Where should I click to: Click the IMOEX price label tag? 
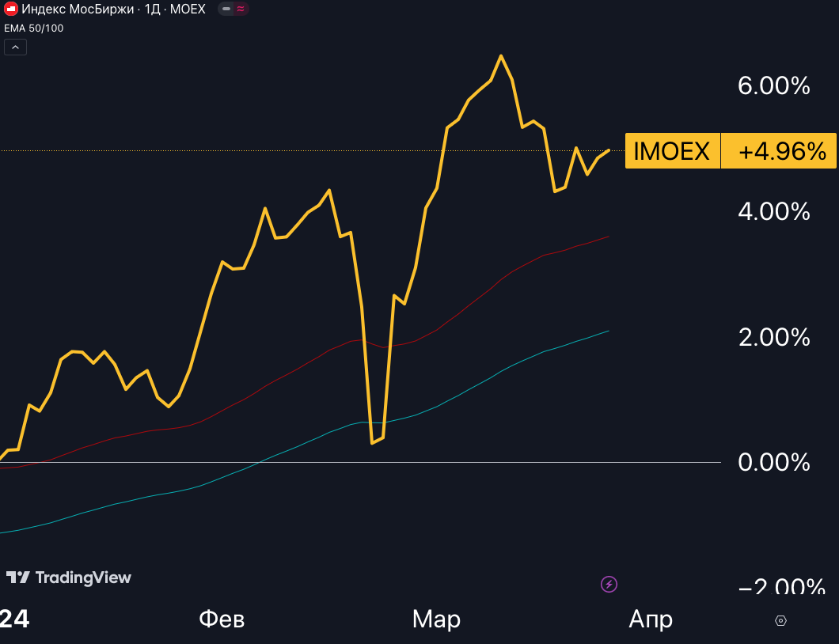(x=672, y=151)
